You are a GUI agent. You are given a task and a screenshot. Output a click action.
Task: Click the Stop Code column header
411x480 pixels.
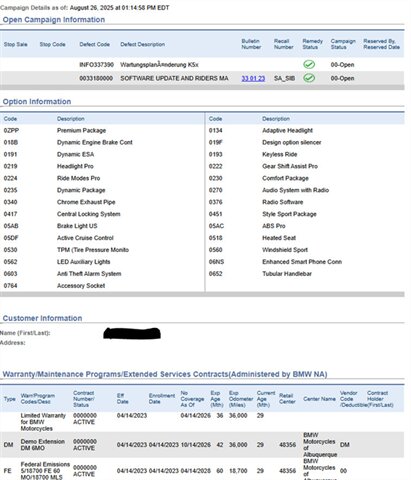click(52, 44)
